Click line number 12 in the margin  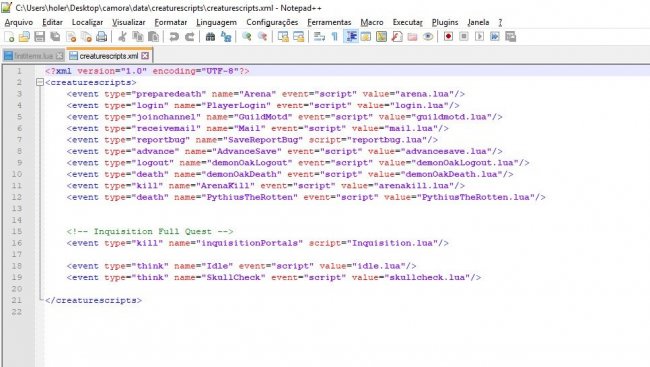tap(17, 197)
